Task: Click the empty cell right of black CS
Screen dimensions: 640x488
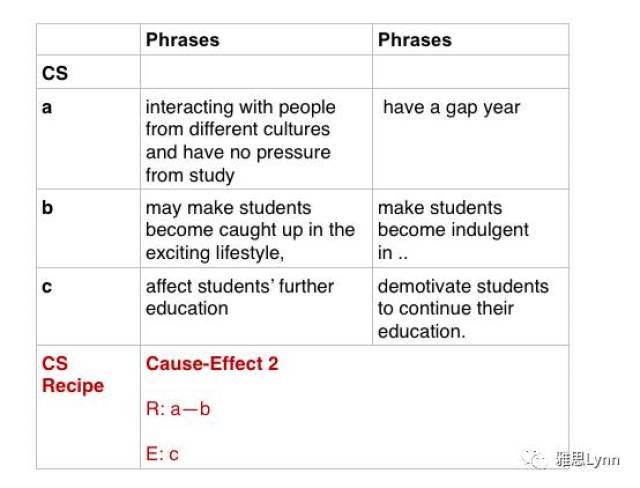Action: [x=256, y=73]
